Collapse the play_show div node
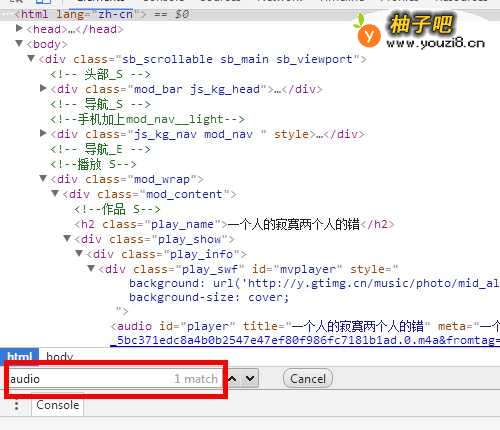 pyautogui.click(x=67, y=238)
